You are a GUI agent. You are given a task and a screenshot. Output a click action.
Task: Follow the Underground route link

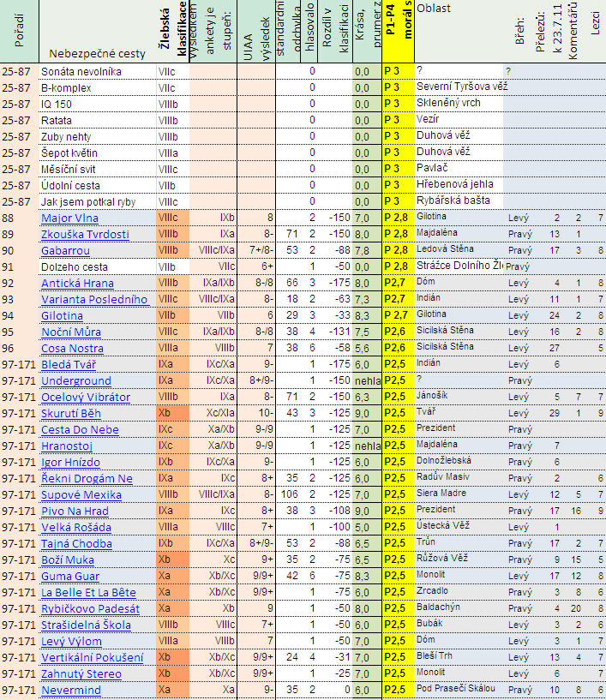click(x=75, y=380)
